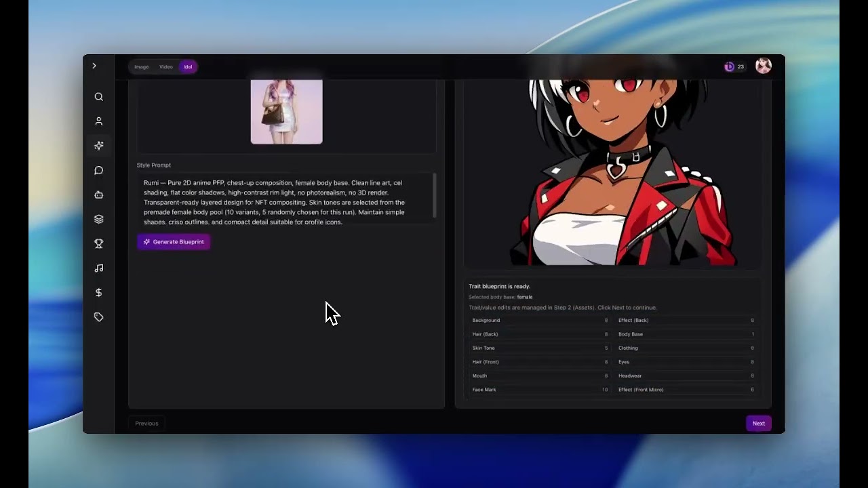Click the Style Prompt label
This screenshot has height=488, width=868.
pyautogui.click(x=154, y=165)
